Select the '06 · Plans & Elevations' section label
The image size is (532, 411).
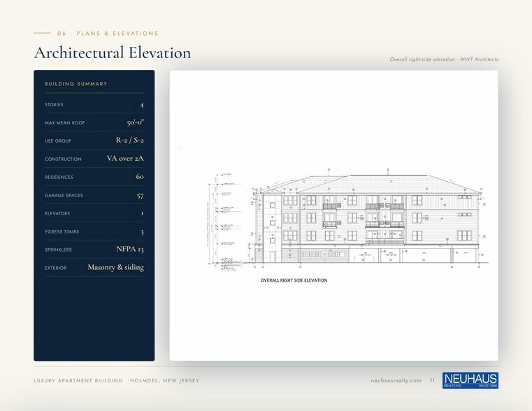click(108, 34)
